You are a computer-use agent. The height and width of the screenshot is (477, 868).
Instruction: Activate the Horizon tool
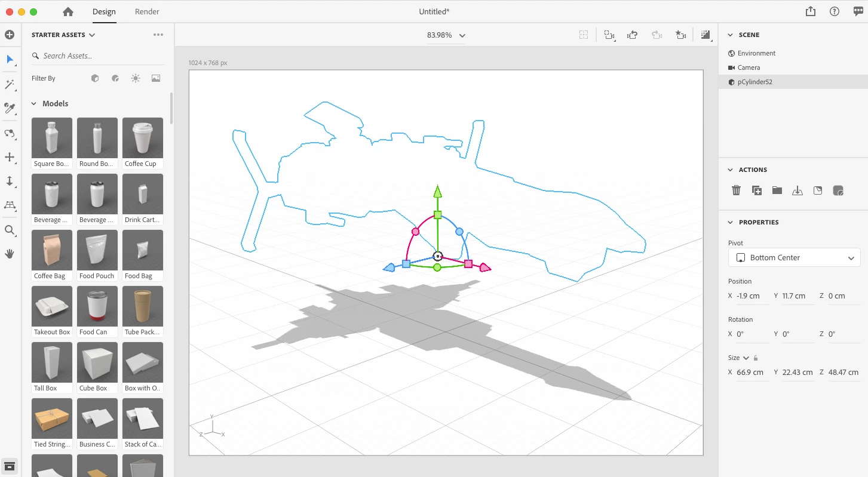pos(10,205)
